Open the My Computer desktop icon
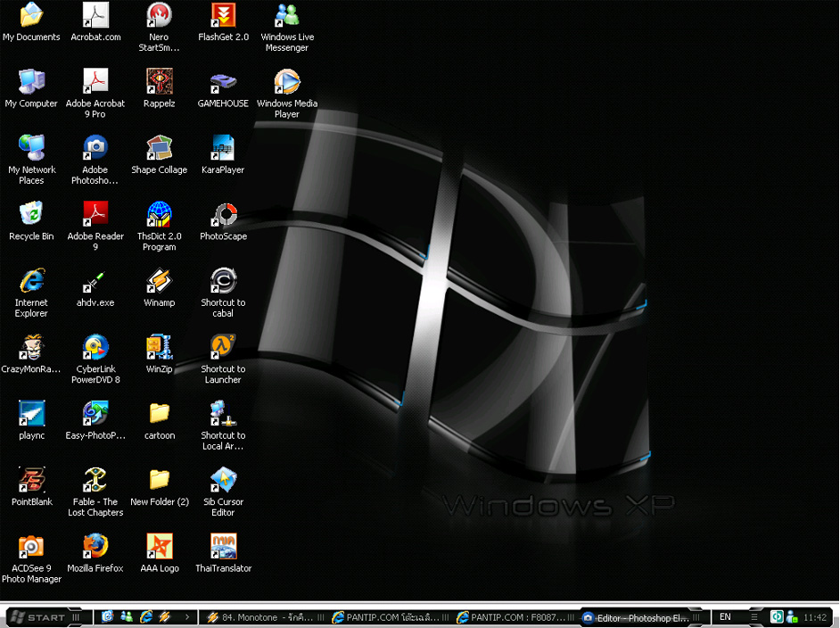840x628 pixels. (x=31, y=89)
